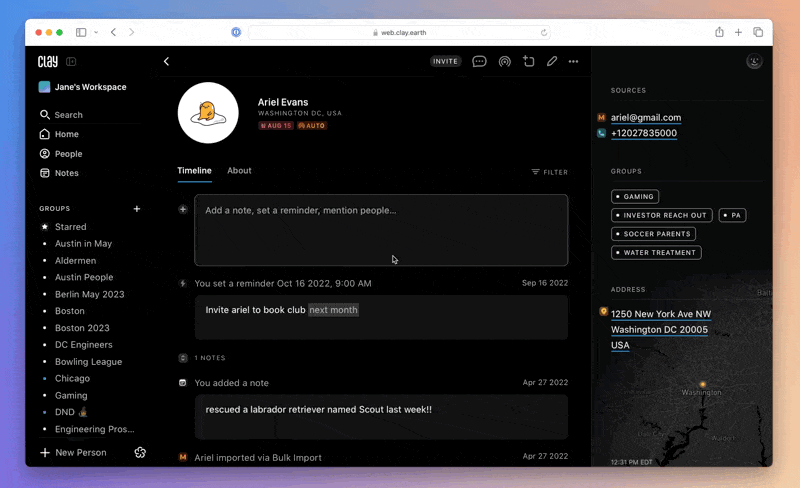The image size is (800, 488).
Task: Collapse the 1 NOTES section header
Action: point(202,358)
